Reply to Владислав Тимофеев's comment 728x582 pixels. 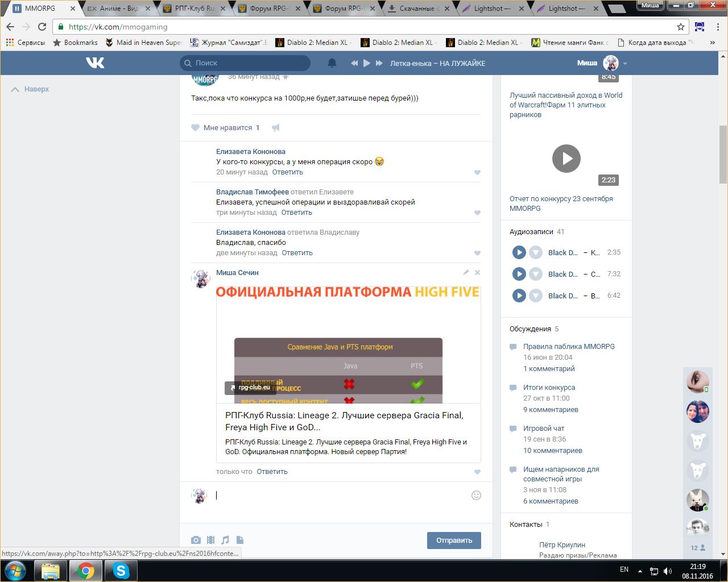tap(297, 213)
